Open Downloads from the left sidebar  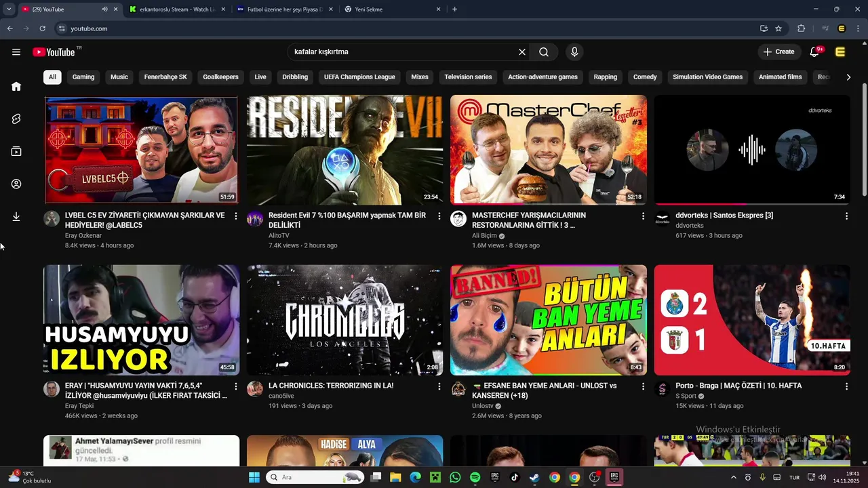point(16,216)
